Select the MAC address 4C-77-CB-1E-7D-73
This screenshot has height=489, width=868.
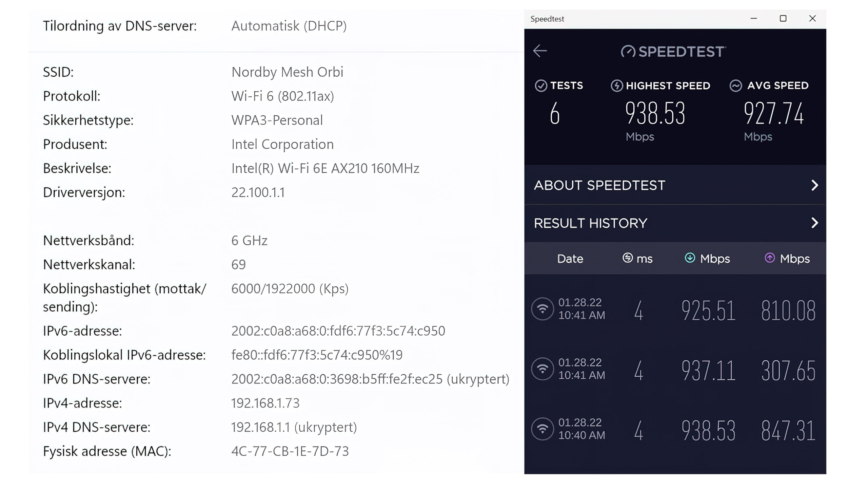click(290, 451)
